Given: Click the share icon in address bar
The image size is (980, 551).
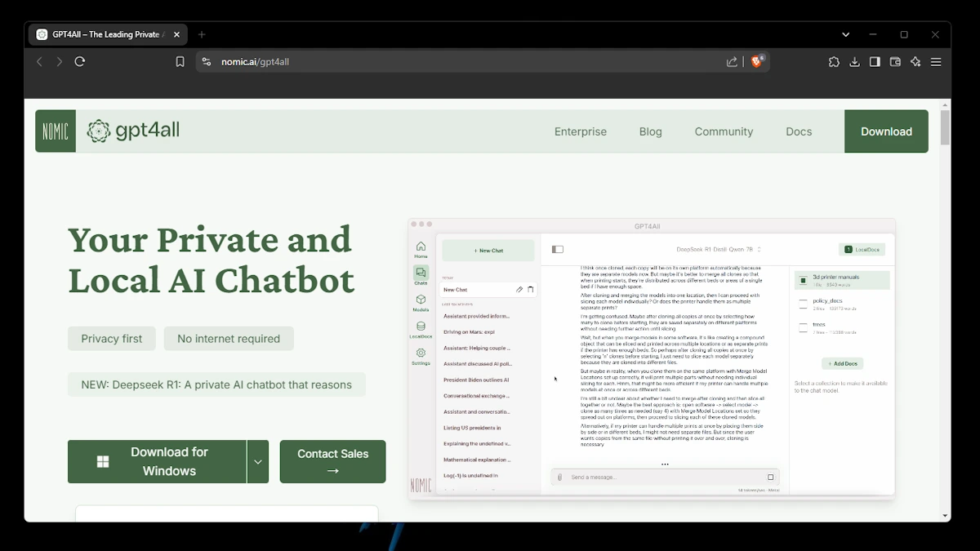Looking at the screenshot, I should pos(732,62).
